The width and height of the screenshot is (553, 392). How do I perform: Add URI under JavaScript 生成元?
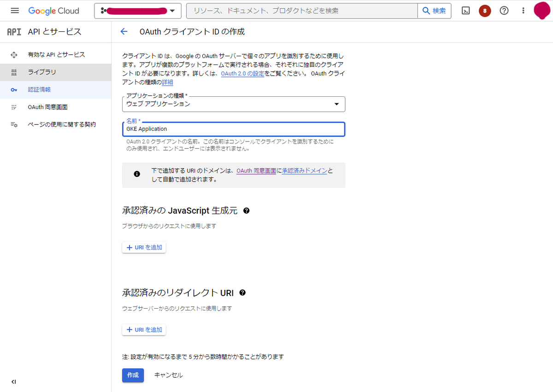click(x=144, y=247)
